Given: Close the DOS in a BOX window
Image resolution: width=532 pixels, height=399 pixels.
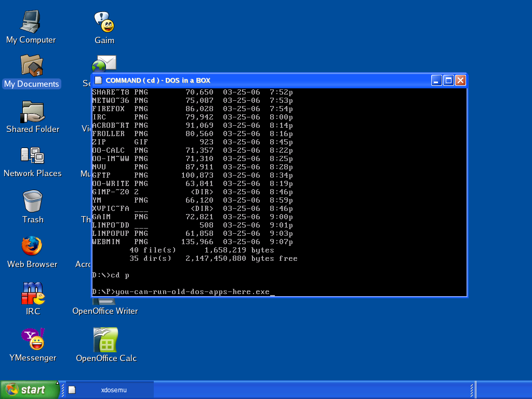Looking at the screenshot, I should click(x=460, y=80).
